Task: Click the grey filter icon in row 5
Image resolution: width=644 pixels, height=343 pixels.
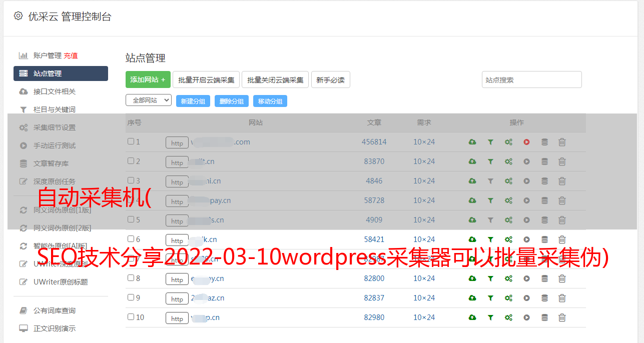Action: 490,220
